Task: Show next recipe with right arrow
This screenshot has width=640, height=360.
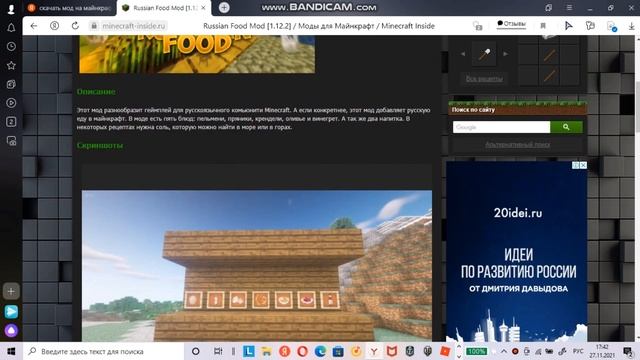Action: pyautogui.click(x=505, y=54)
